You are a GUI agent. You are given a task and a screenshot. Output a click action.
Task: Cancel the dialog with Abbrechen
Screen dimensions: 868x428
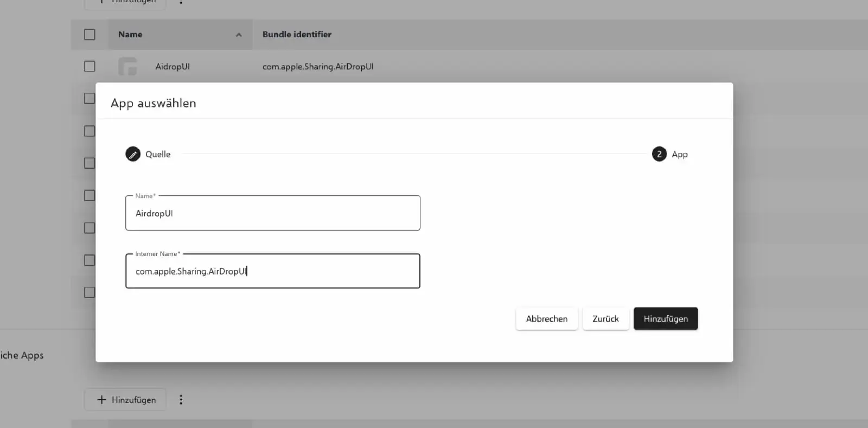547,319
